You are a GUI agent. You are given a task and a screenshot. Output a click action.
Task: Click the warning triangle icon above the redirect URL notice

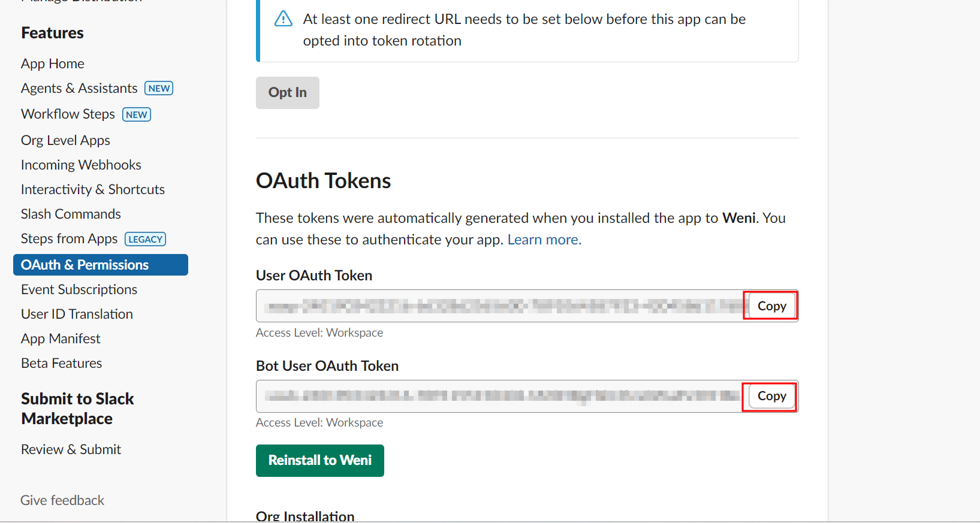point(282,19)
